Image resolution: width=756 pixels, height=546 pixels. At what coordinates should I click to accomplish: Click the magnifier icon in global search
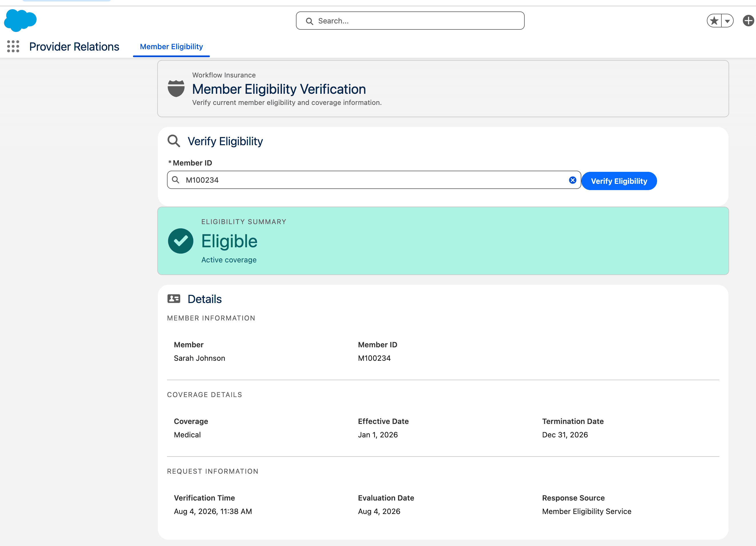click(x=309, y=21)
